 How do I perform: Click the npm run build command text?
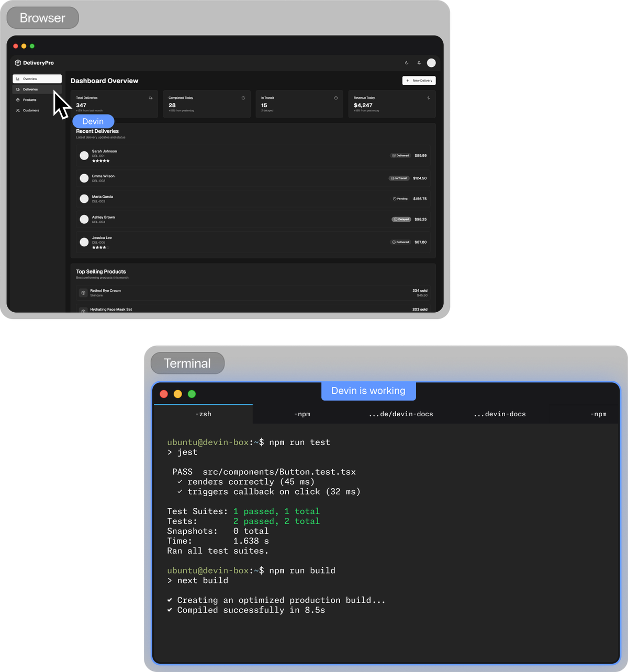pos(302,571)
